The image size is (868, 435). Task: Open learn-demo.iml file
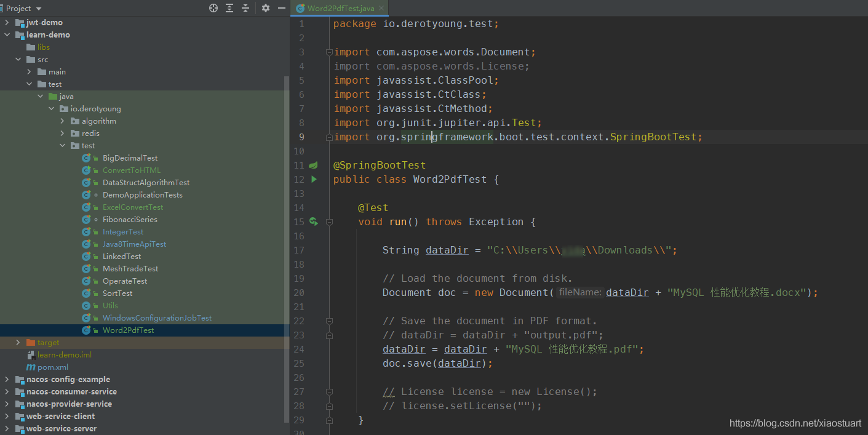click(x=65, y=355)
